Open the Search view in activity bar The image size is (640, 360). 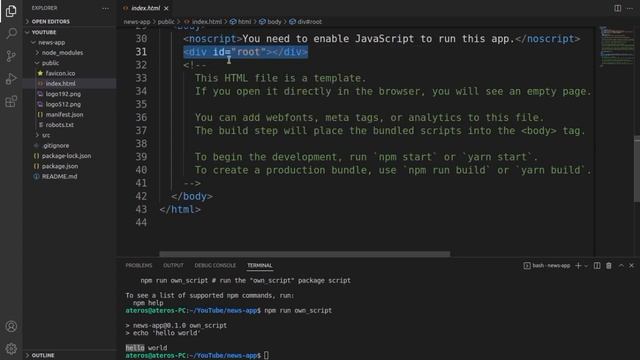click(11, 33)
